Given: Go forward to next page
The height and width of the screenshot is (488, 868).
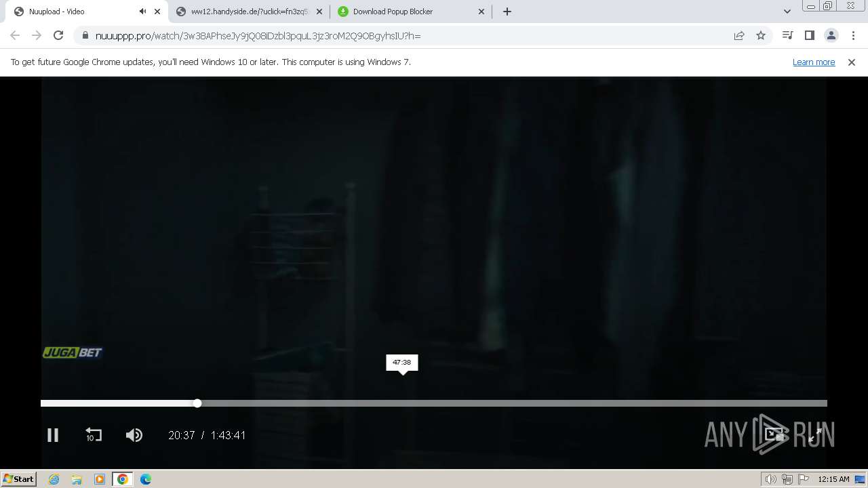Looking at the screenshot, I should [37, 35].
